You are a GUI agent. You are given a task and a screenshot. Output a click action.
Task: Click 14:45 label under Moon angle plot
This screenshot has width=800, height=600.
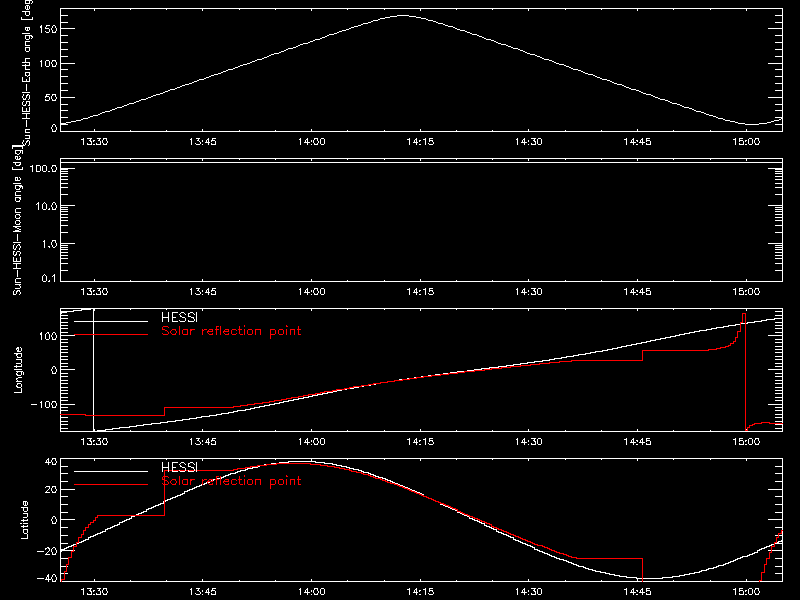tap(637, 292)
